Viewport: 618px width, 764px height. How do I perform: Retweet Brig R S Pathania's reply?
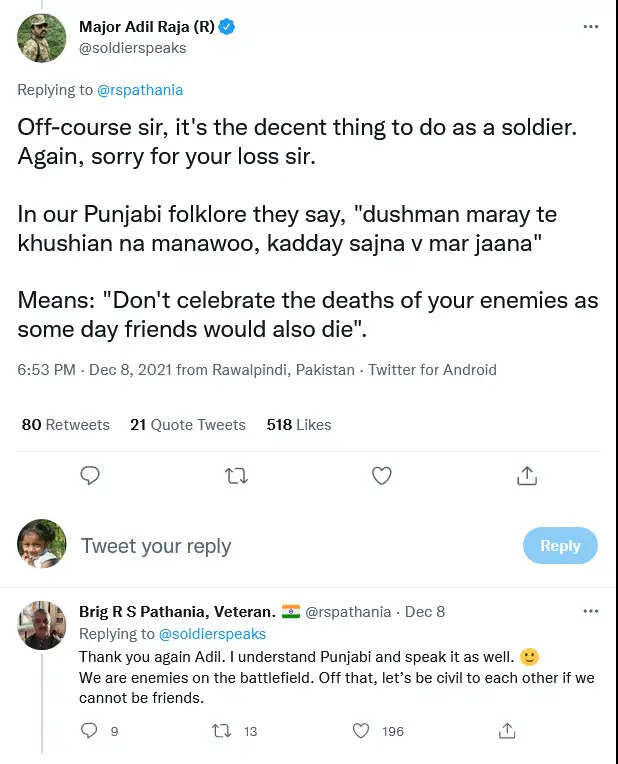(x=222, y=731)
